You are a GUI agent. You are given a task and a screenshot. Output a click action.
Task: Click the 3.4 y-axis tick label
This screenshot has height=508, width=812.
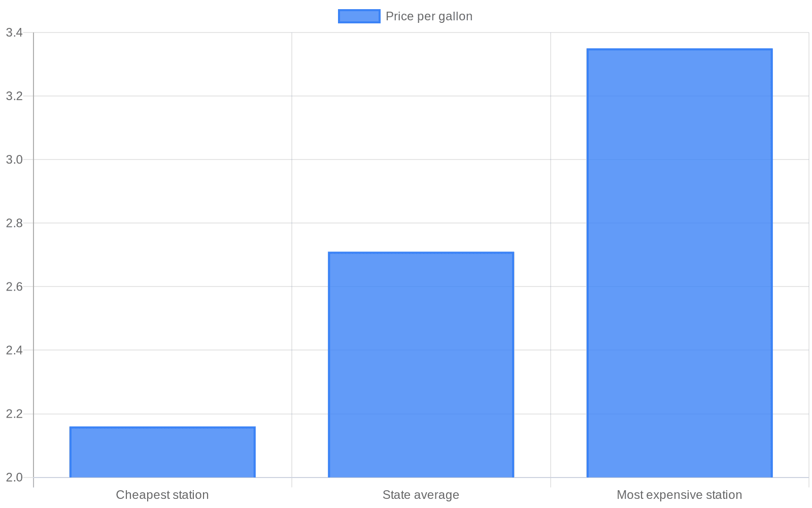[14, 33]
